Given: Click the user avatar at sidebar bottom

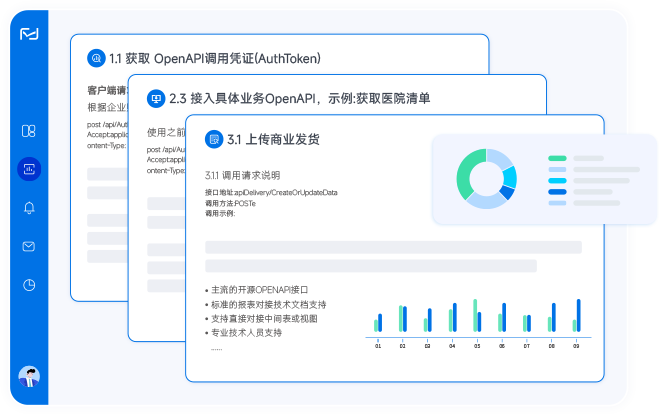Looking at the screenshot, I should coord(29,377).
